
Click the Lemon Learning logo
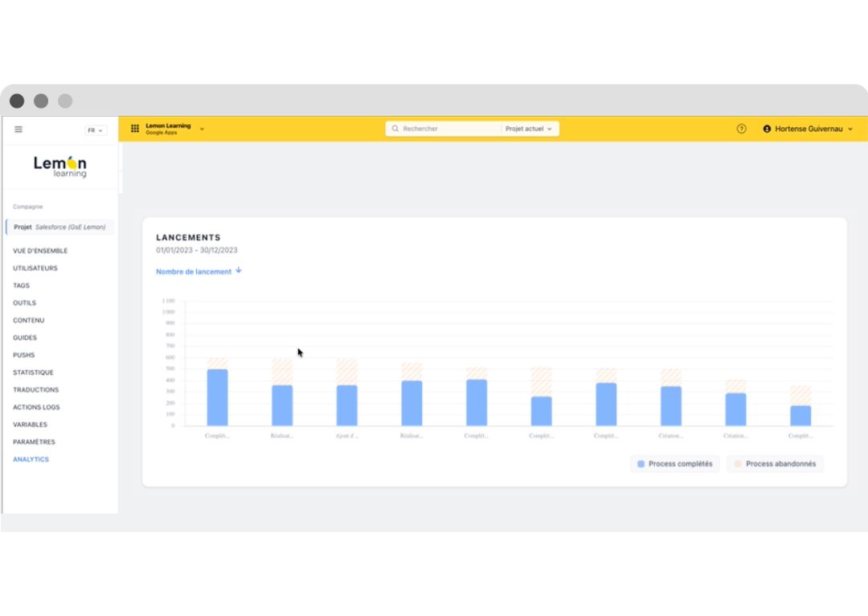pyautogui.click(x=60, y=166)
